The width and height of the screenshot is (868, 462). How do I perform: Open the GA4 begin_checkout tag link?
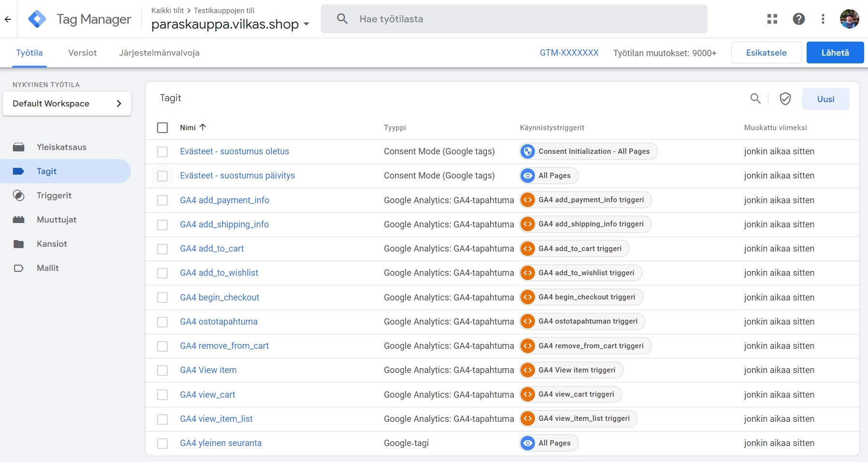[x=219, y=298]
